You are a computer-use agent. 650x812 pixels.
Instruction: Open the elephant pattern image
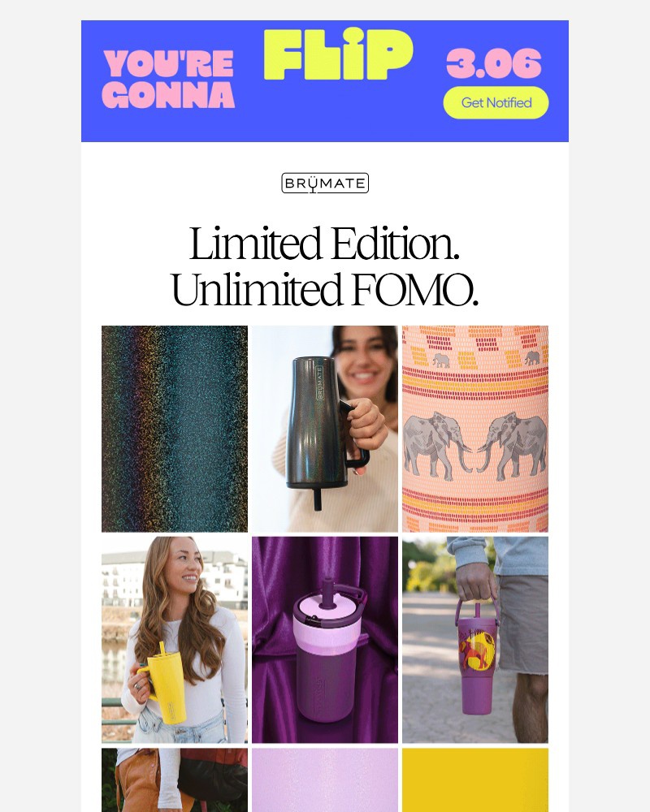[x=475, y=429]
